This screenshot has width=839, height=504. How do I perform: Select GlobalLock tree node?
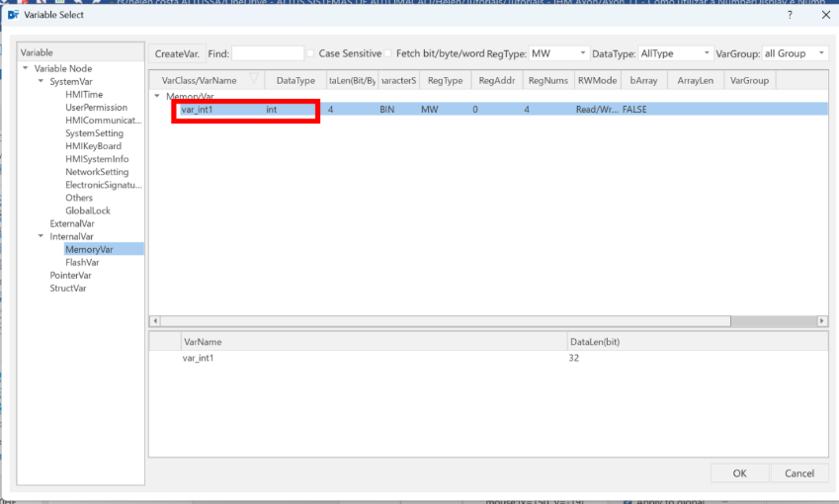(x=88, y=210)
